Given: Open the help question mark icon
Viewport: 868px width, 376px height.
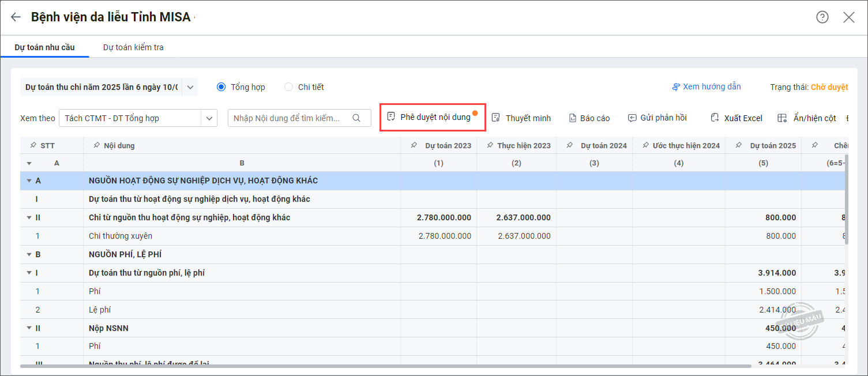Looking at the screenshot, I should [x=822, y=17].
